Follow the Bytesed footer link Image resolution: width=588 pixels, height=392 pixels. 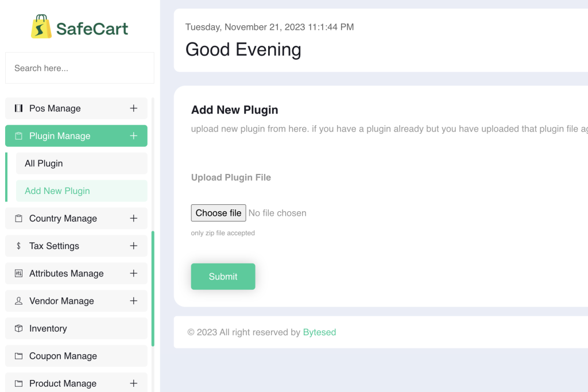[319, 332]
